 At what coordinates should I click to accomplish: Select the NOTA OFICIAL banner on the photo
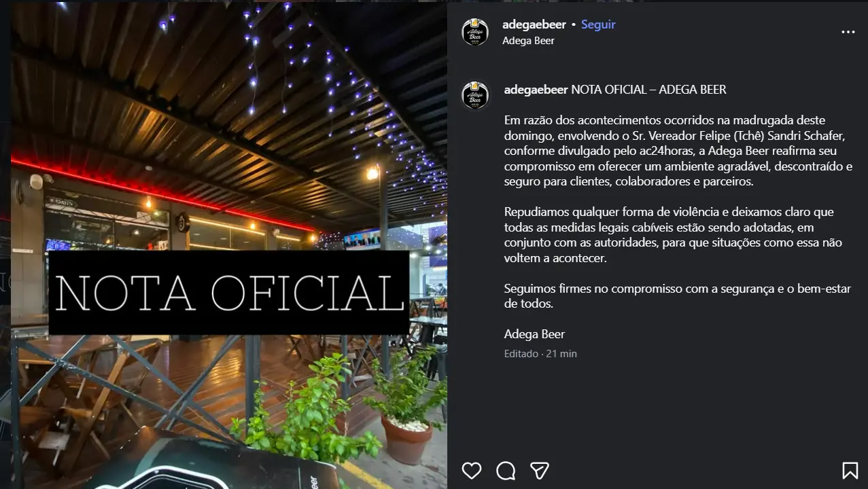click(229, 293)
